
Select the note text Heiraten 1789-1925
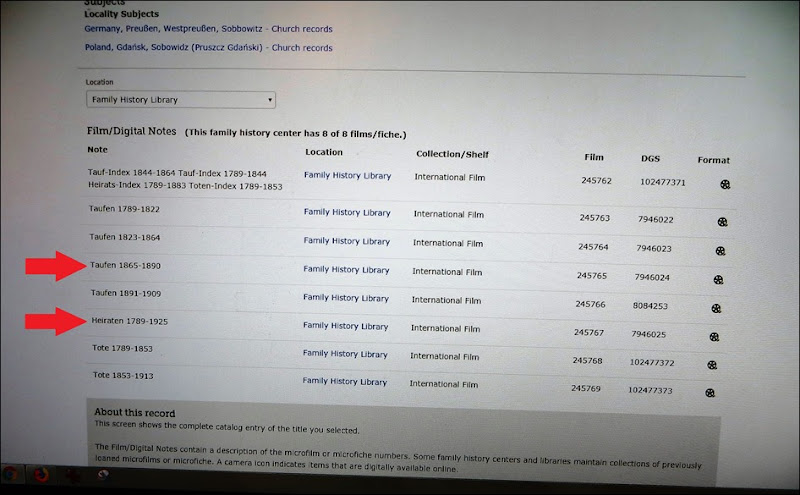point(130,321)
